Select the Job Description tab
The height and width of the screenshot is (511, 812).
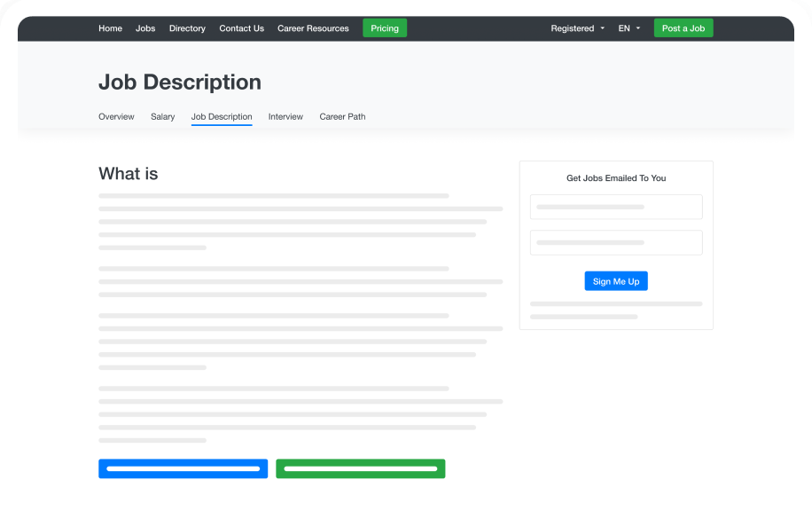coord(222,117)
